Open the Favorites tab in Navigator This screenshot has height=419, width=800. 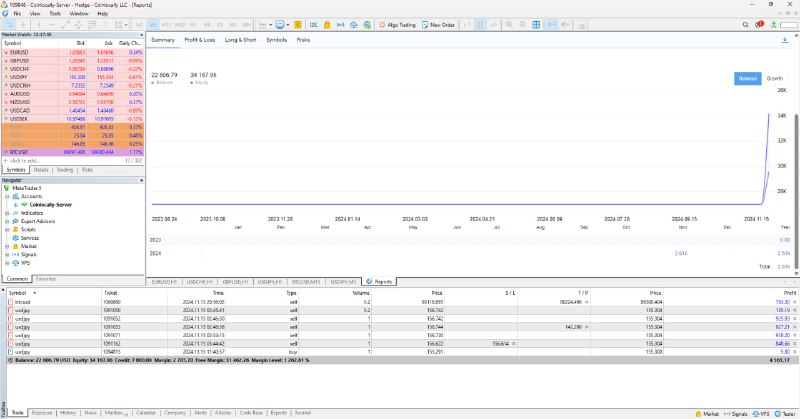click(x=46, y=279)
